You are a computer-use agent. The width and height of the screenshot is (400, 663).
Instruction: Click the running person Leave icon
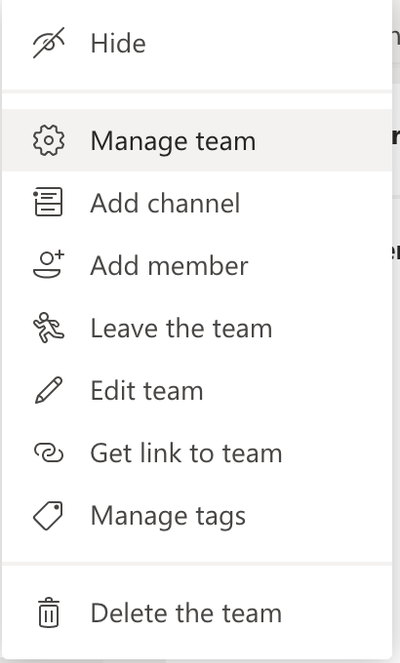click(49, 327)
